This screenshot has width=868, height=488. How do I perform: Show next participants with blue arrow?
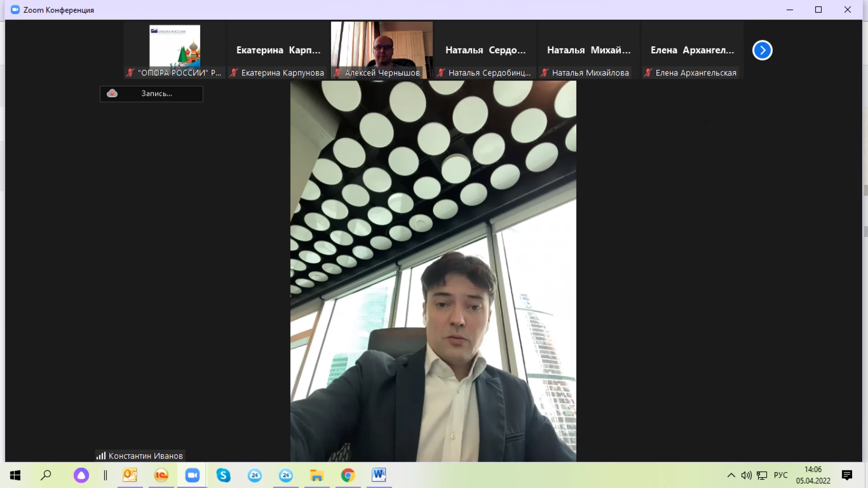coord(762,50)
